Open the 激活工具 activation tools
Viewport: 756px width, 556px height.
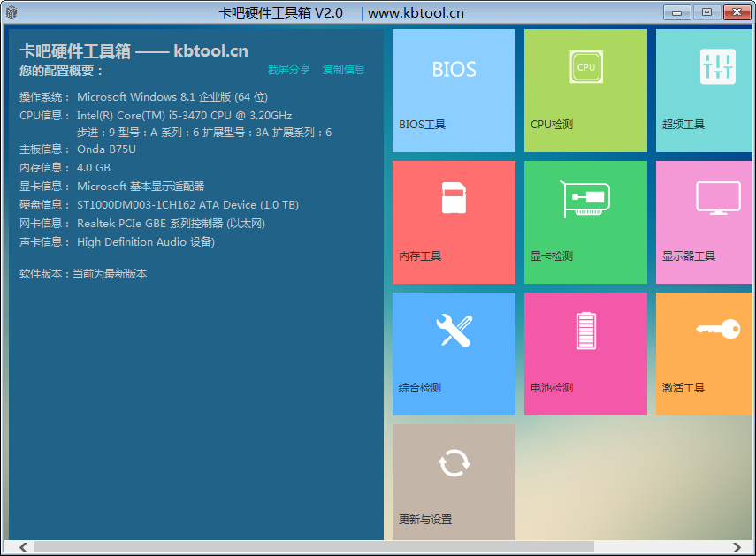(703, 353)
